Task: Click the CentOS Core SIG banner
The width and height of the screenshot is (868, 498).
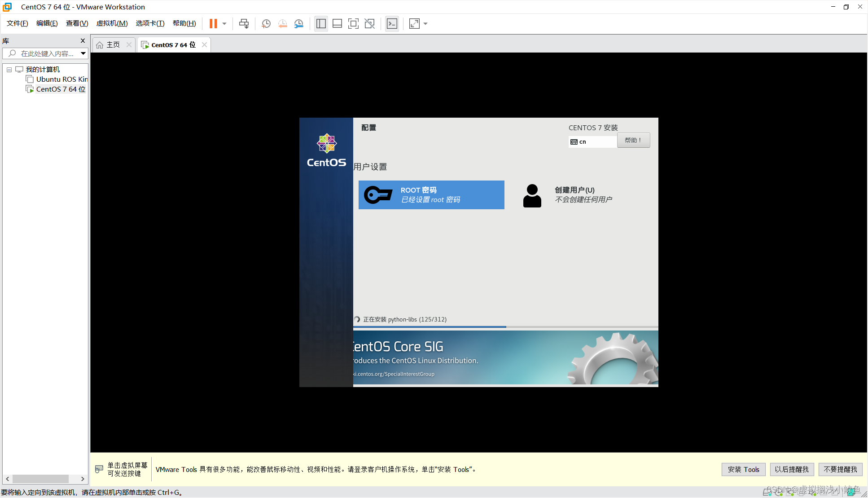Action: coord(506,358)
